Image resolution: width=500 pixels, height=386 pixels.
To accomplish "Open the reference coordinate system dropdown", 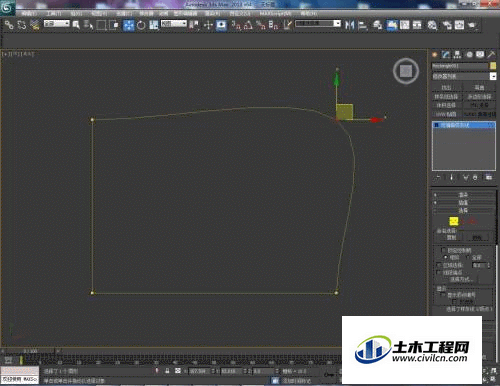I will [174, 24].
